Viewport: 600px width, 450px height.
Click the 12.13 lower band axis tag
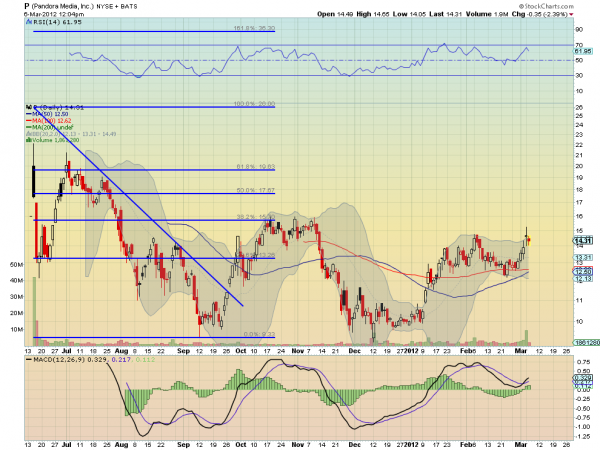coord(583,279)
